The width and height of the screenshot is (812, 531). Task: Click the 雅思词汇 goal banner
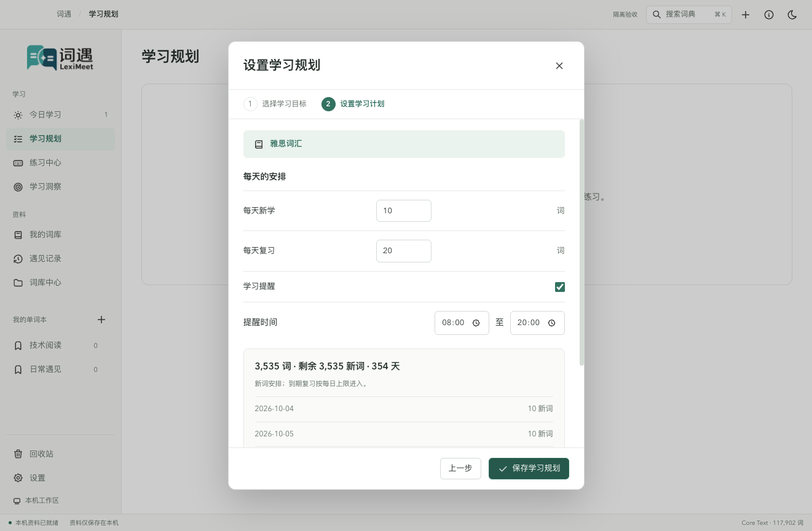(404, 144)
